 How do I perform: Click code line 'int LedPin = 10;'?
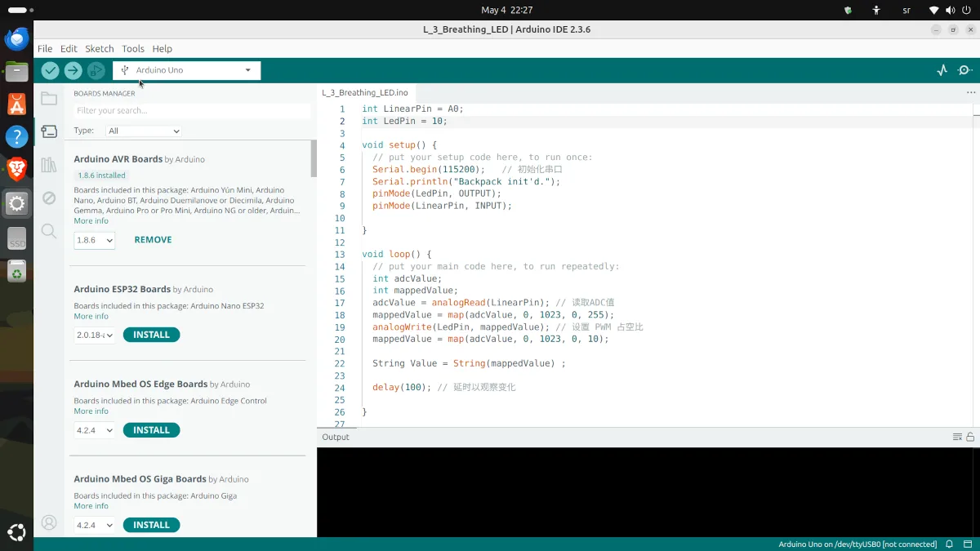pos(404,121)
